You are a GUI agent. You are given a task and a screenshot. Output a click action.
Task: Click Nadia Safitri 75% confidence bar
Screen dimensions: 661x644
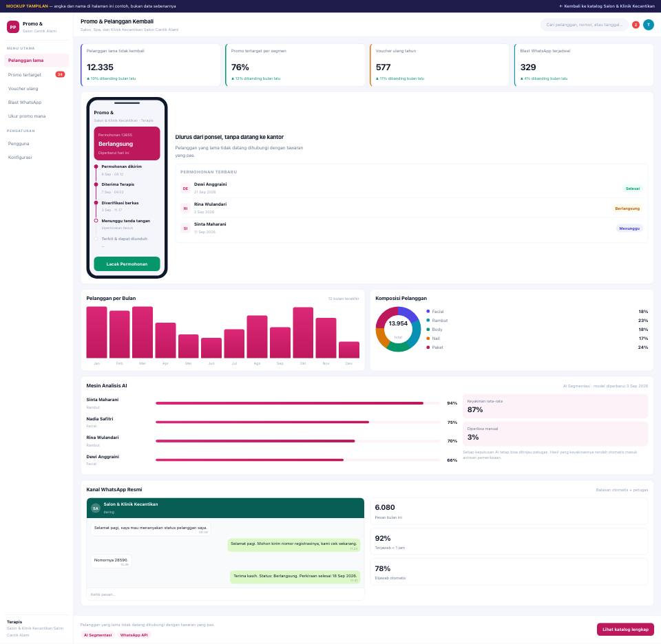click(297, 422)
